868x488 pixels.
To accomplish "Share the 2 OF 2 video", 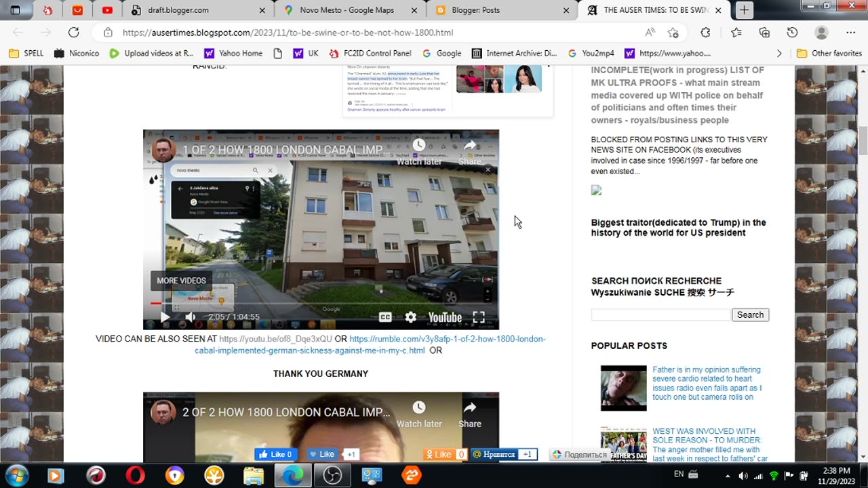I will (470, 414).
